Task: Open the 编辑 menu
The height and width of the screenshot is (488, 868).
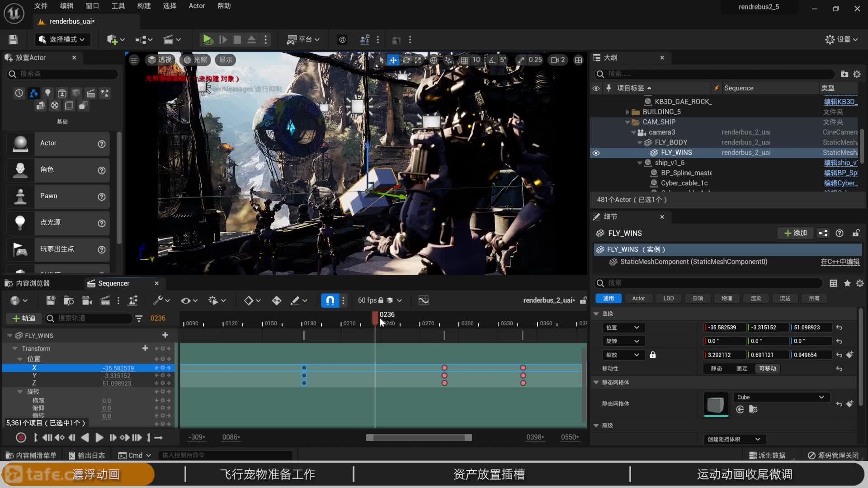Action: tap(66, 6)
